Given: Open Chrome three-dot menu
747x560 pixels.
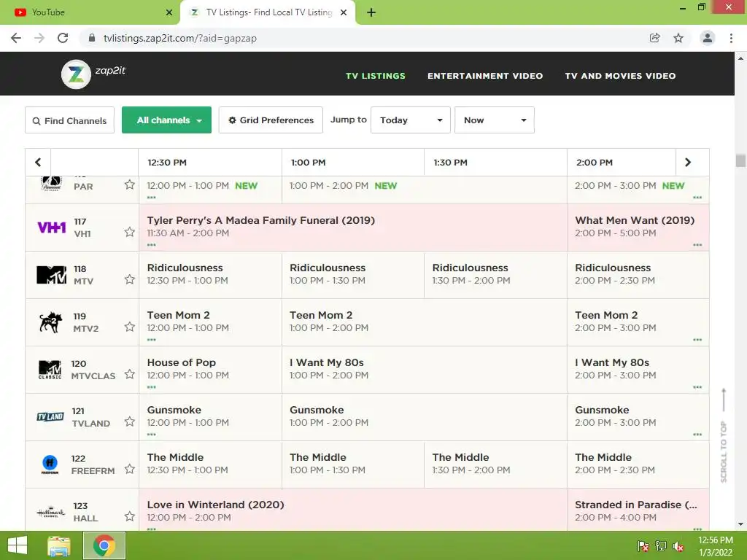Looking at the screenshot, I should [731, 38].
